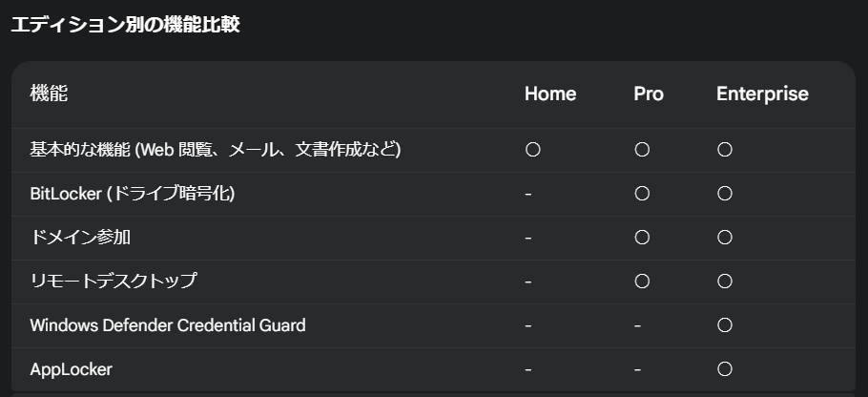Click the Home circle for 基本的な機能

click(x=532, y=150)
